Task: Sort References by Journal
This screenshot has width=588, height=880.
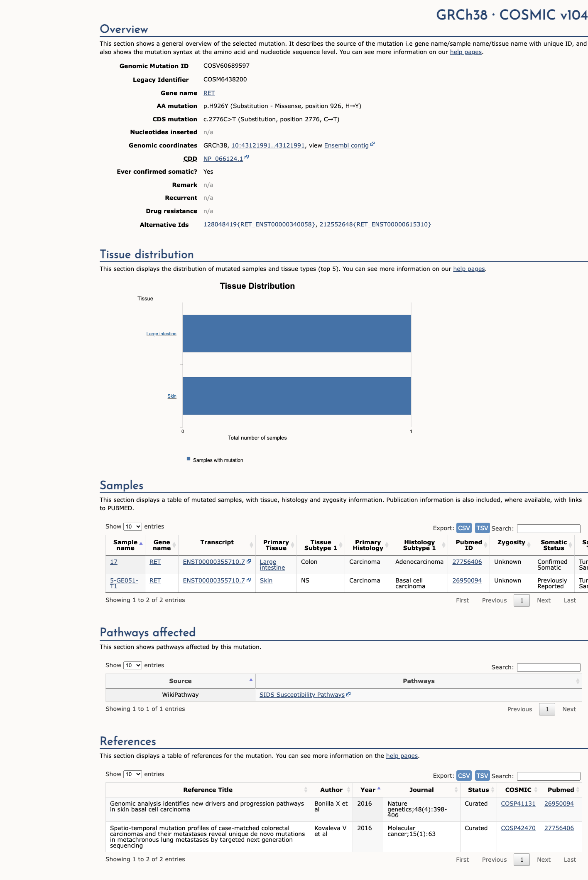Action: (421, 790)
